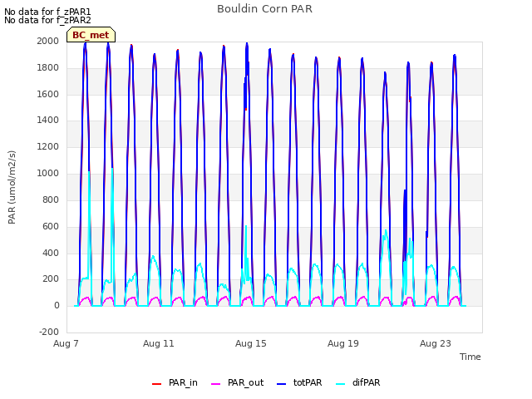Click the PAR_out legend entry

(237, 382)
